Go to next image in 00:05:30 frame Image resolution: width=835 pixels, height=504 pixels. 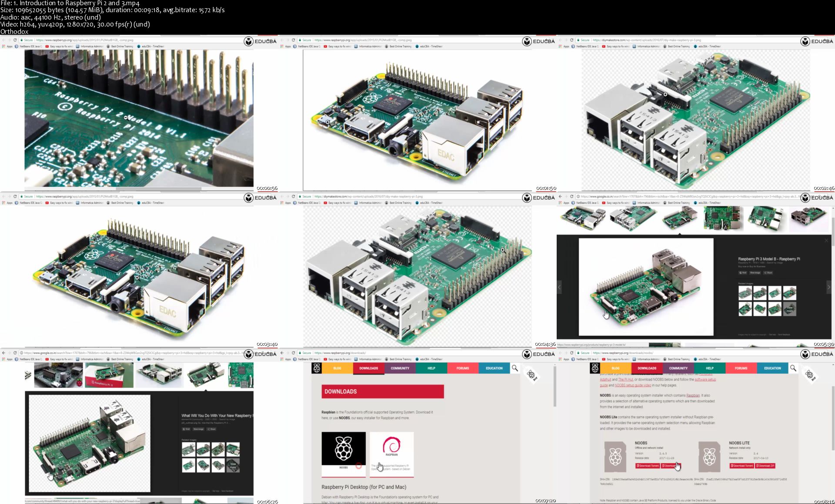tap(828, 287)
